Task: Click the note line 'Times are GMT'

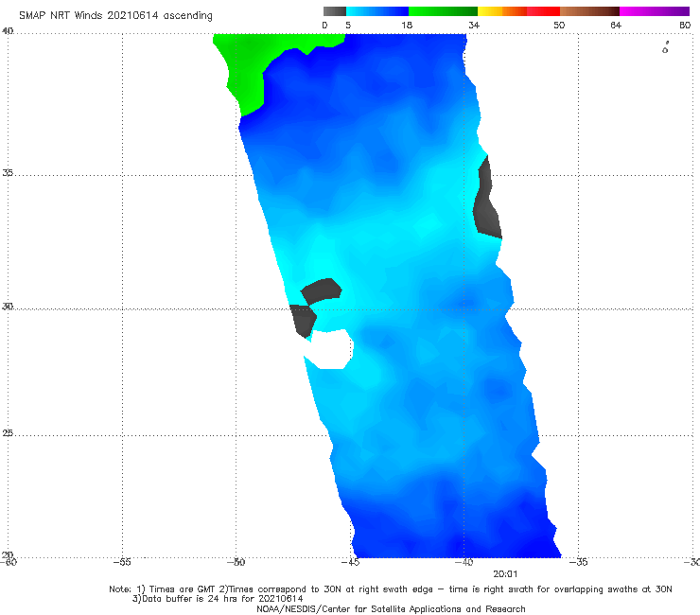Action: pos(183,589)
